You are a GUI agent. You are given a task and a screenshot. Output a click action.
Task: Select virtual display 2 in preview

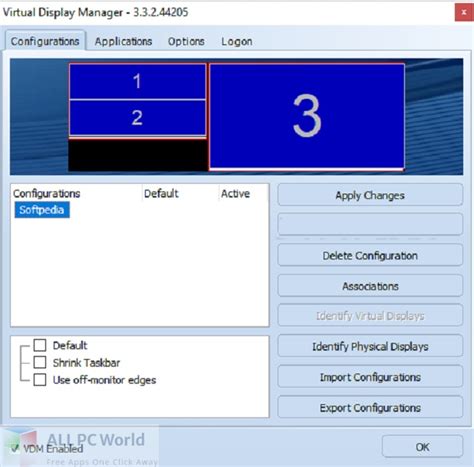tap(137, 118)
